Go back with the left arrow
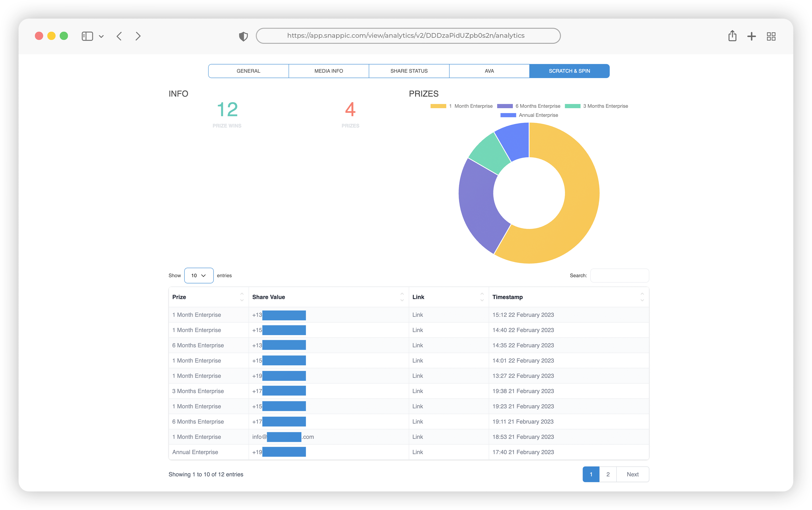Viewport: 812px width, 510px height. coord(119,36)
